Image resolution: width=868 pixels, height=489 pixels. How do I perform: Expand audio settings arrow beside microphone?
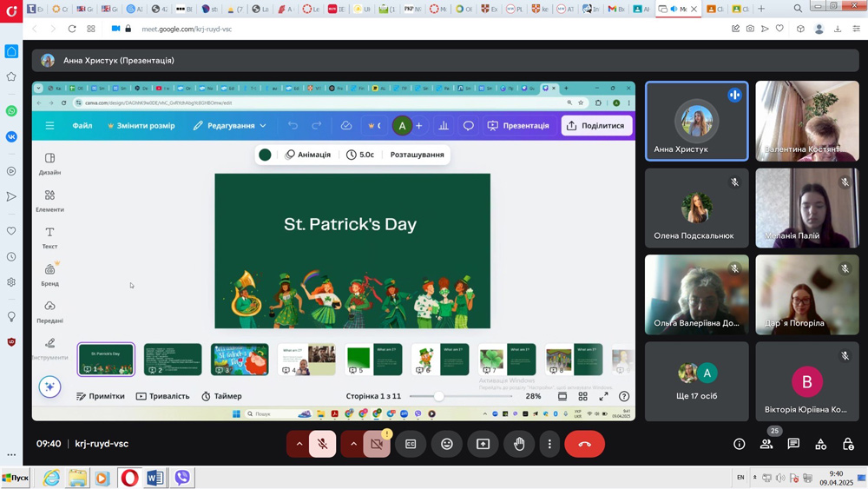[x=299, y=444]
